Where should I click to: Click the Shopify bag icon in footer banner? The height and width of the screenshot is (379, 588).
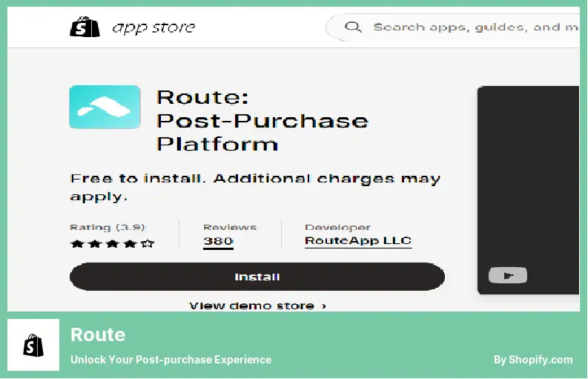point(33,345)
